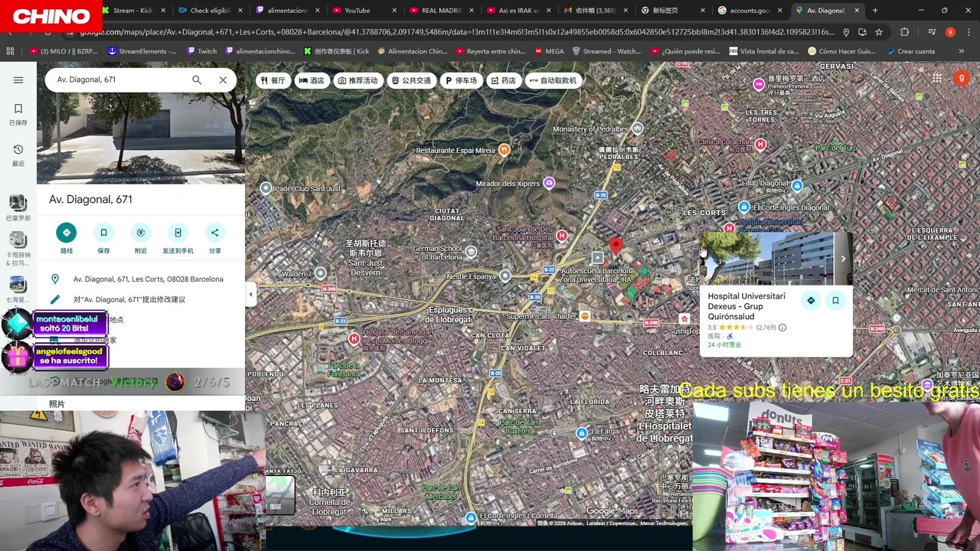Toggle the map layers thumbnail
The width and height of the screenshot is (980, 551).
[x=280, y=494]
